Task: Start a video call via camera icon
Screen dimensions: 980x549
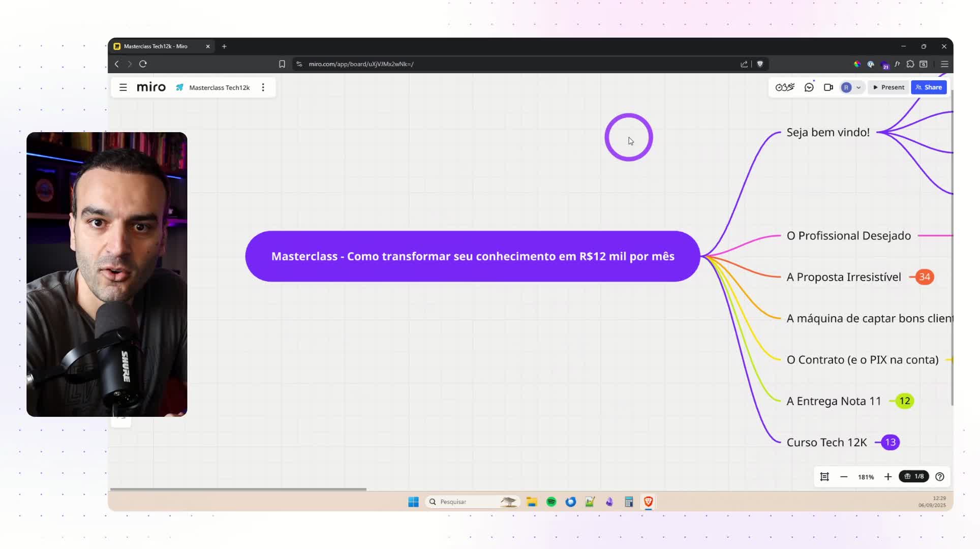Action: tap(828, 87)
